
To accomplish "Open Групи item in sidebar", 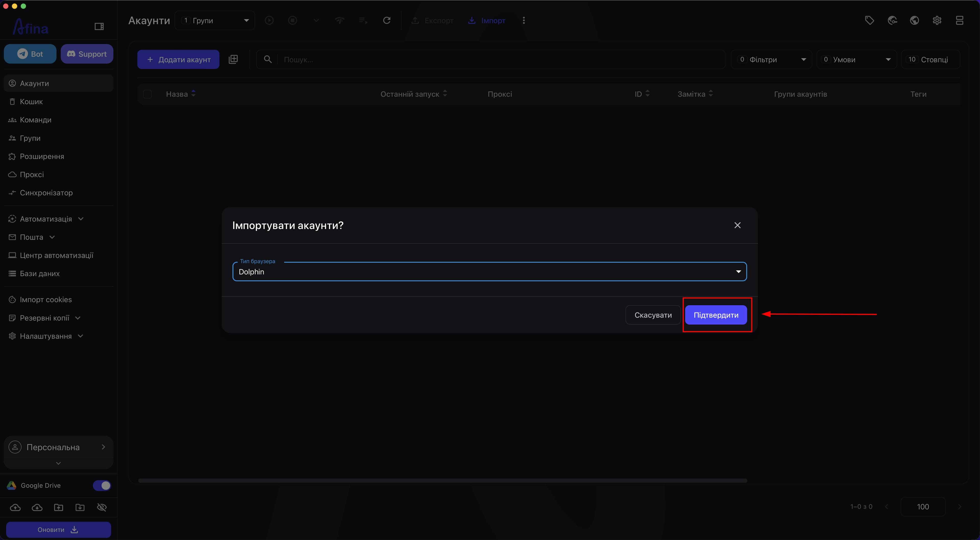I will click(x=59, y=138).
